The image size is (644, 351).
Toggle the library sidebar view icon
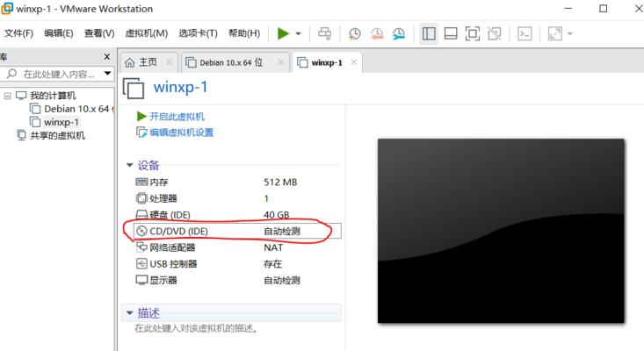[x=429, y=33]
